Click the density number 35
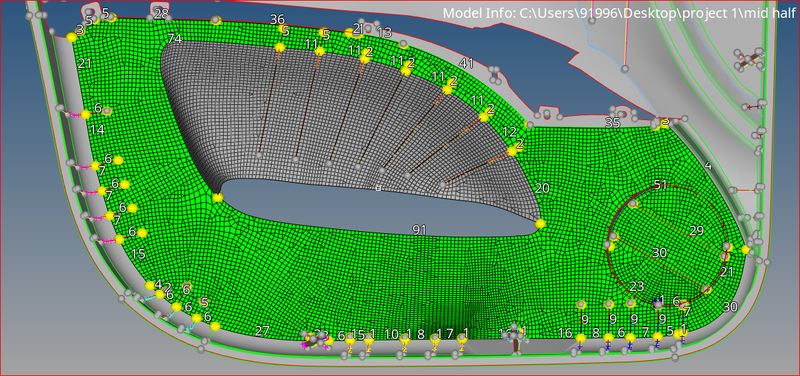The width and height of the screenshot is (800, 376). [612, 123]
